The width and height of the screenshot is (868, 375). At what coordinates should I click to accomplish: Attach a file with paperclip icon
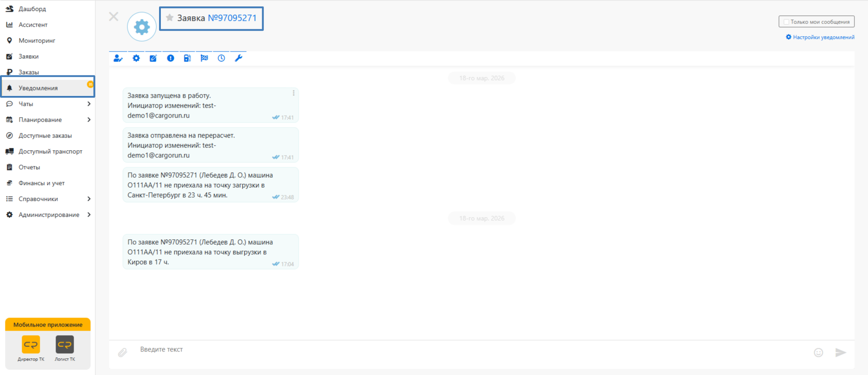(122, 352)
